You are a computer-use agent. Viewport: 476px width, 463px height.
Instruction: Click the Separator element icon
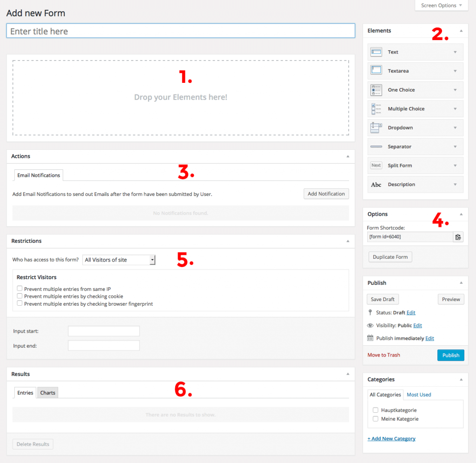tap(377, 146)
